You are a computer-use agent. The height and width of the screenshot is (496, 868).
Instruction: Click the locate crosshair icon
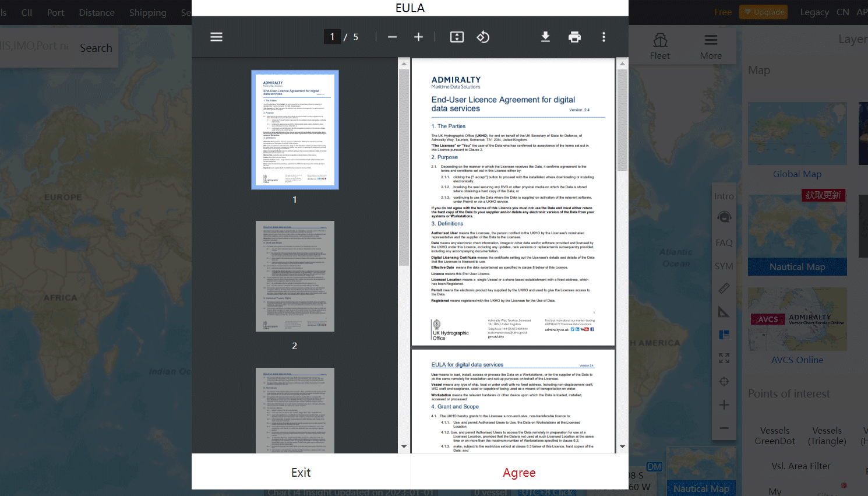[x=724, y=382]
